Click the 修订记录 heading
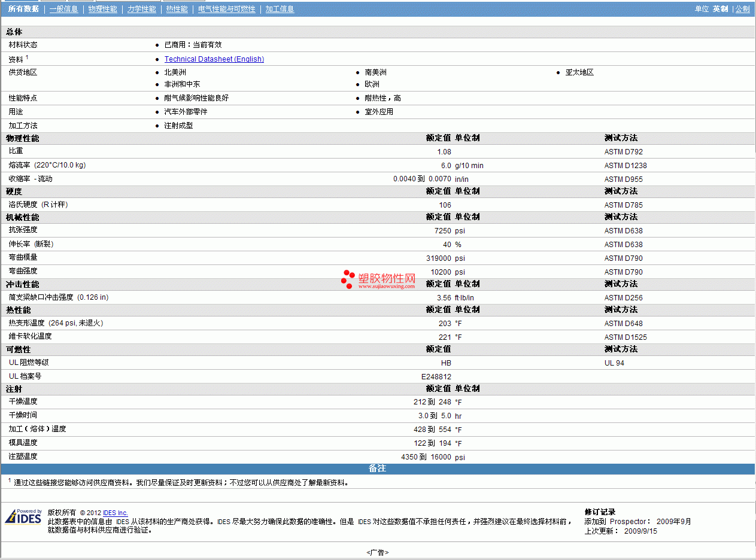756x560 pixels. 600,512
